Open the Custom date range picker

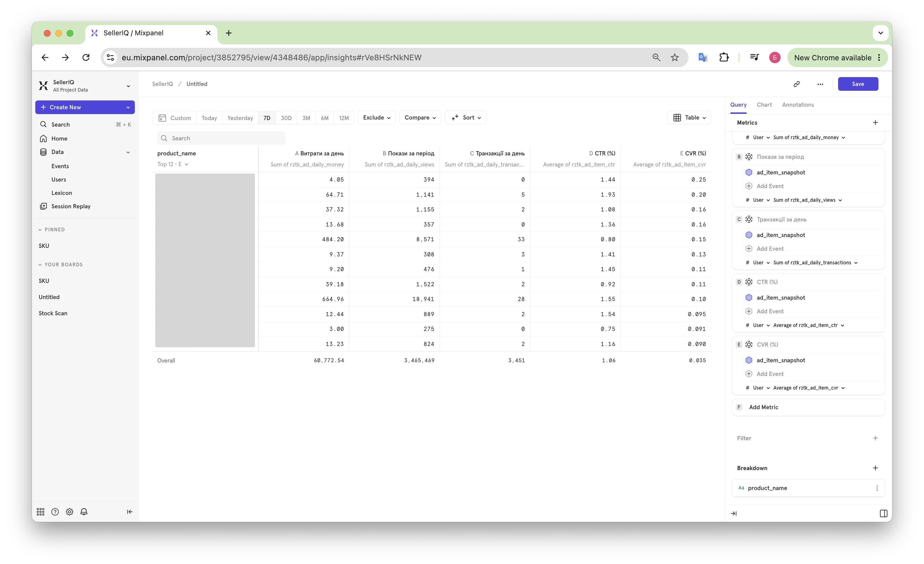[175, 118]
